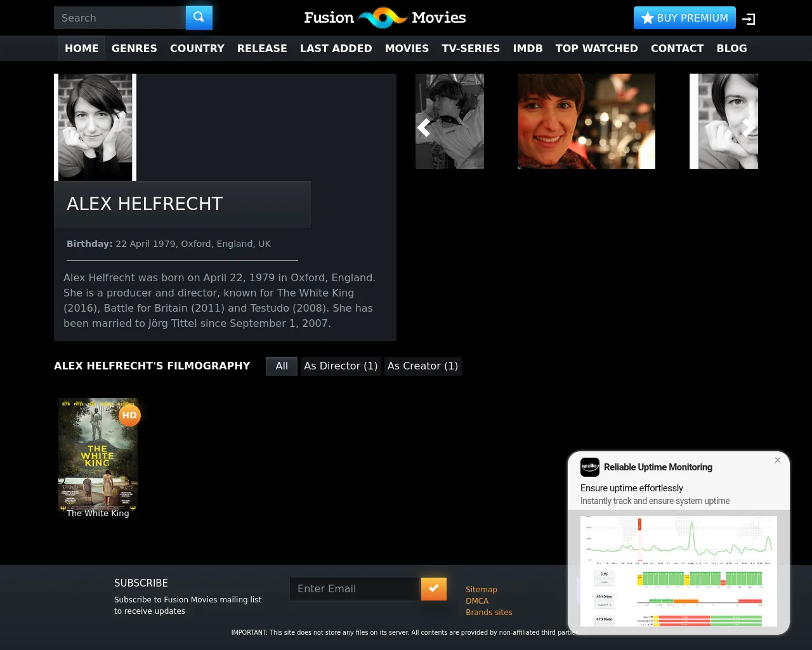The height and width of the screenshot is (650, 812).
Task: Click the BUY PREMIUM button
Action: pos(684,18)
